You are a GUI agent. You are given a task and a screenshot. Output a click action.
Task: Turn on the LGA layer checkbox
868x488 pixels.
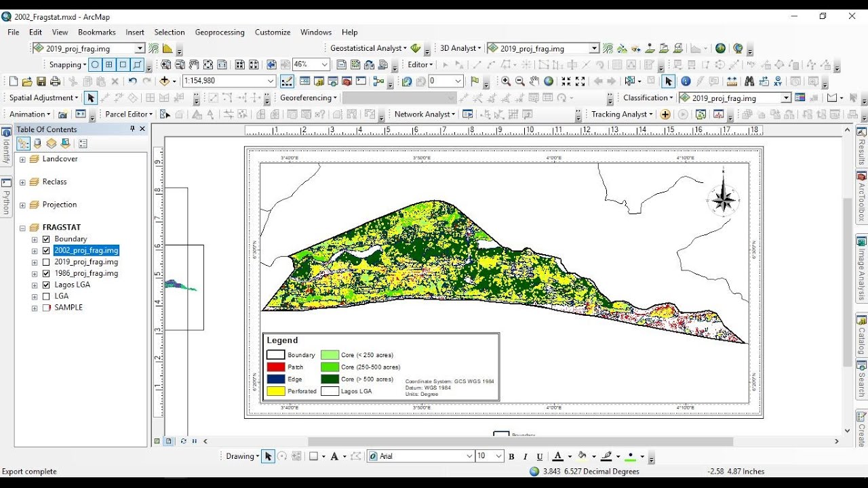(46, 296)
